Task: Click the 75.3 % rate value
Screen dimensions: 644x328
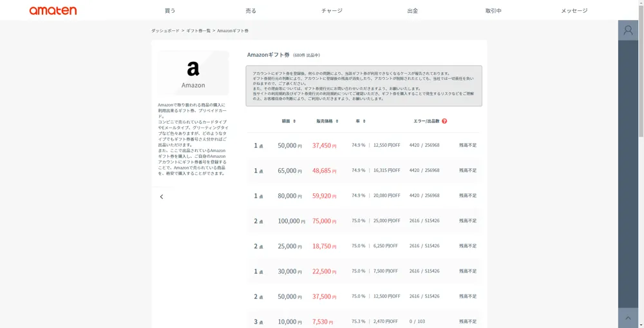Action: point(359,322)
